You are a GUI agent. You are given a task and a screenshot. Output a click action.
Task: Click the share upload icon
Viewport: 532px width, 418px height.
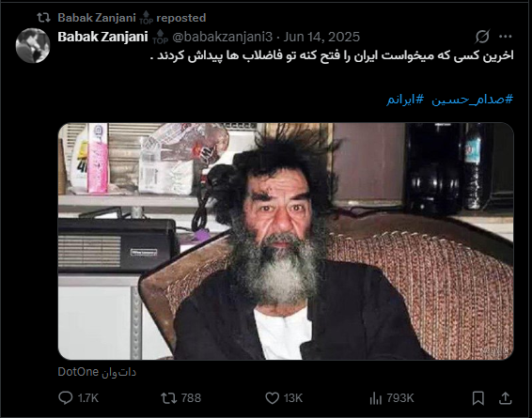pyautogui.click(x=505, y=398)
